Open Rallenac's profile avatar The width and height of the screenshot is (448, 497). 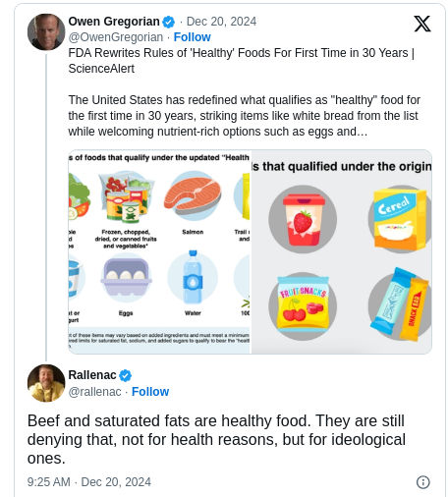point(46,383)
